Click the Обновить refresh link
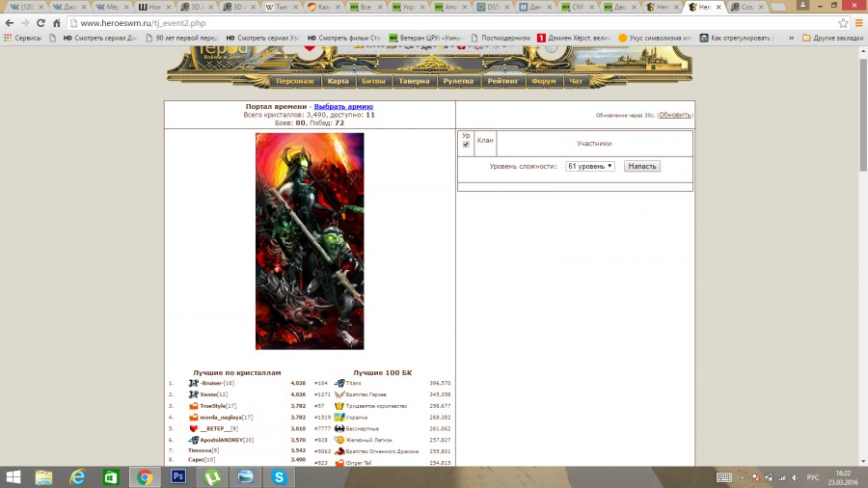868x488 pixels. click(675, 115)
